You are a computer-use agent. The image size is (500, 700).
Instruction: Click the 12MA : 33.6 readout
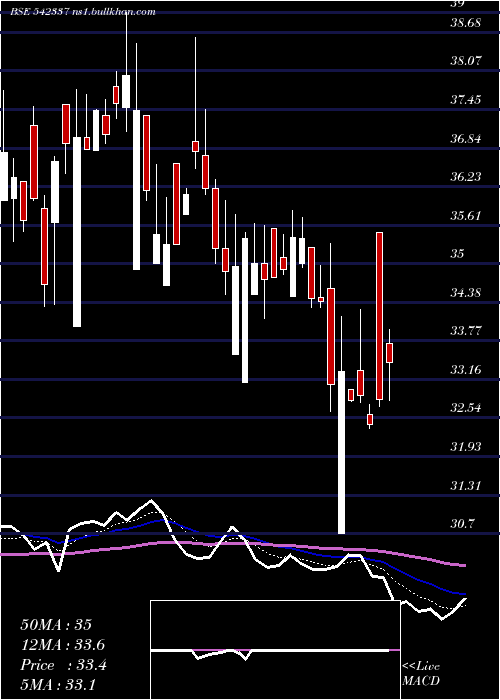click(62, 645)
